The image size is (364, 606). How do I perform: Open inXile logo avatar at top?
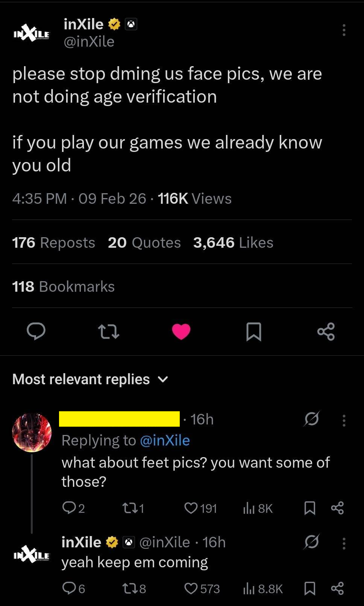(x=32, y=33)
